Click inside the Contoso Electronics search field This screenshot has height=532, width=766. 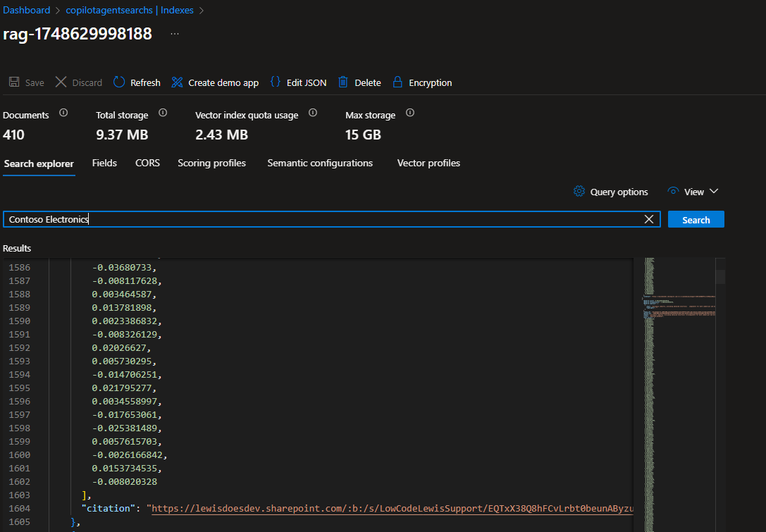[x=282, y=219]
